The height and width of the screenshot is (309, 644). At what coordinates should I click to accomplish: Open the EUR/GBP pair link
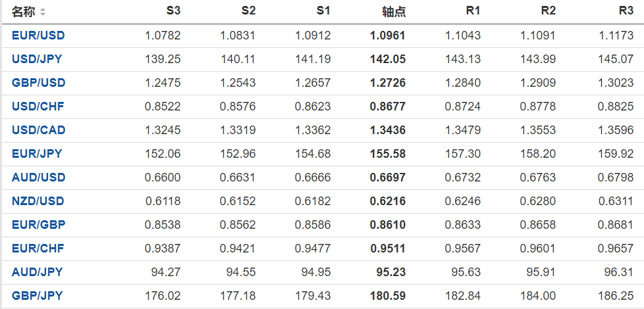38,225
